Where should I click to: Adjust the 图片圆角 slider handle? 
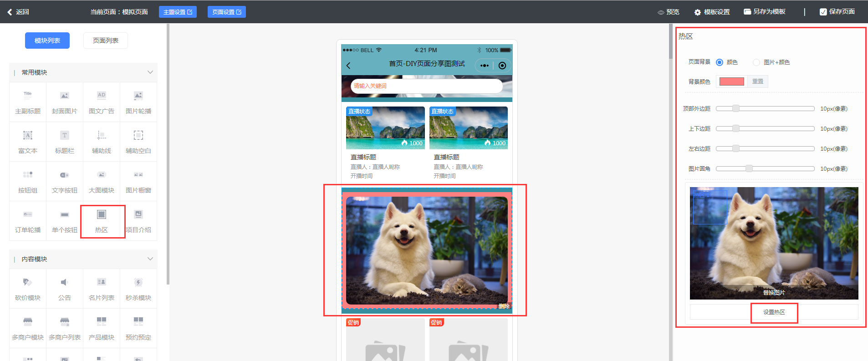(749, 168)
